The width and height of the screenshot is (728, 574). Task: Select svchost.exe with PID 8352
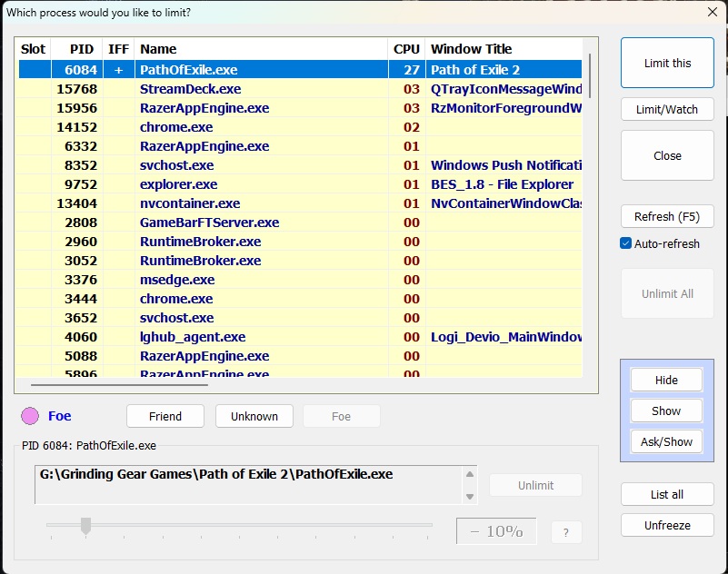pyautogui.click(x=300, y=164)
